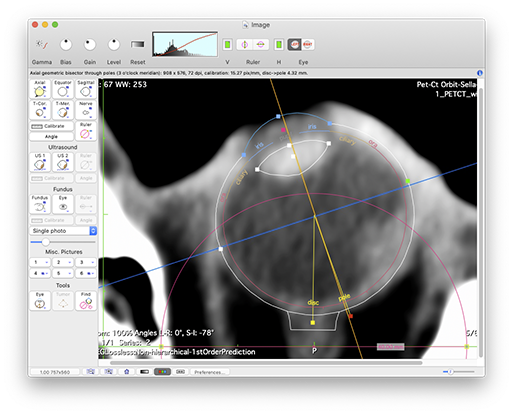Open Misc. Pictures slot 2 menu
513x414 pixels.
63,262
